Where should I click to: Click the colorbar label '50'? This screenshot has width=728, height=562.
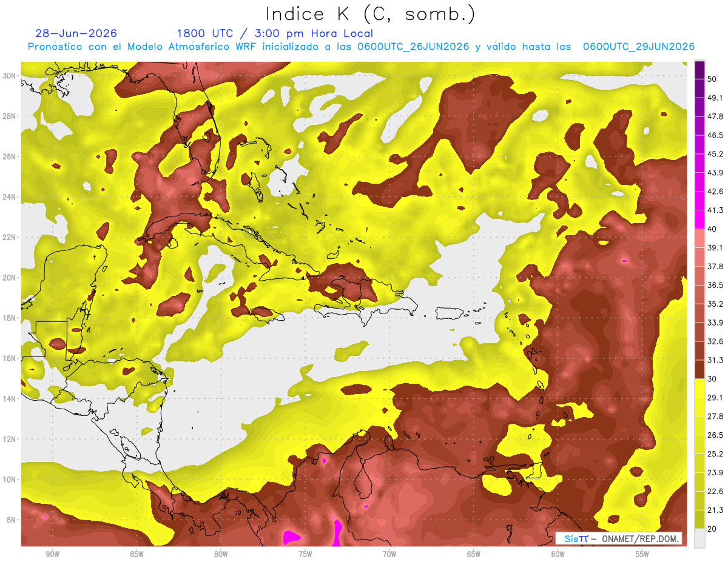click(x=712, y=79)
